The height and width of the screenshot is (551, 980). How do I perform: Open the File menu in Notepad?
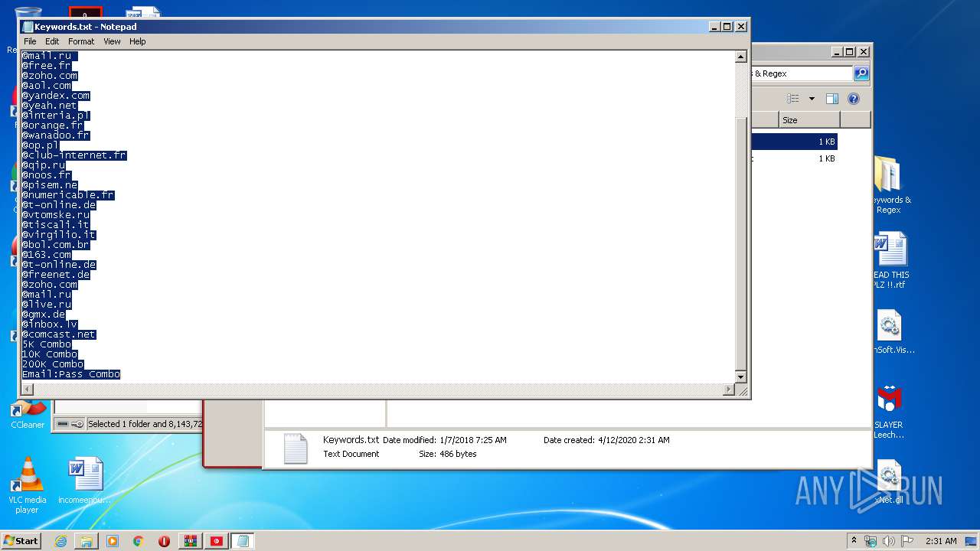30,41
